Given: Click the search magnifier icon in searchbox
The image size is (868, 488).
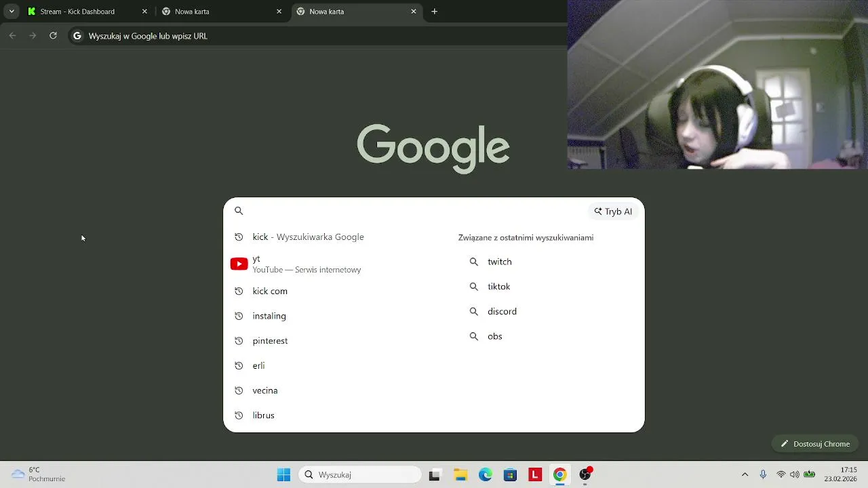Looking at the screenshot, I should pyautogui.click(x=239, y=211).
